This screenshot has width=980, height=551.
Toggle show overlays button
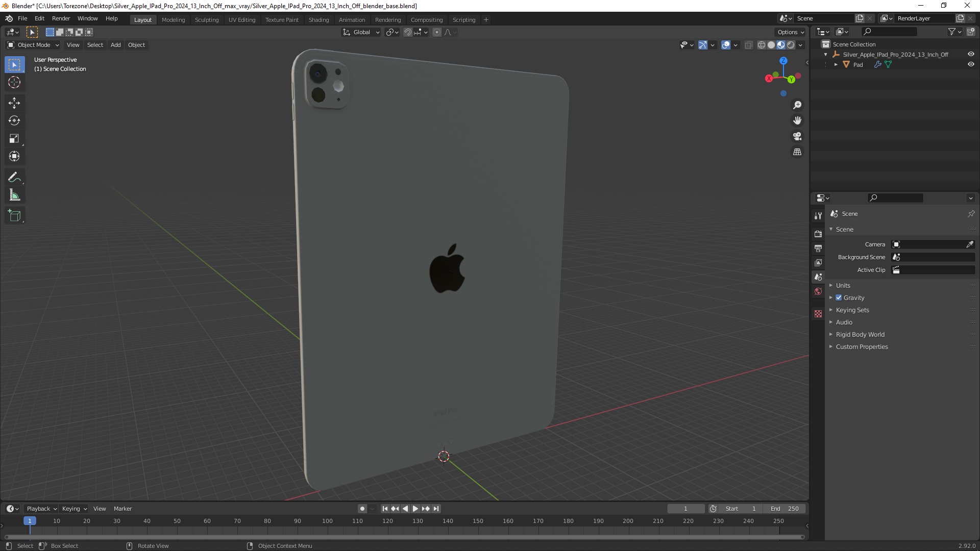coord(726,45)
